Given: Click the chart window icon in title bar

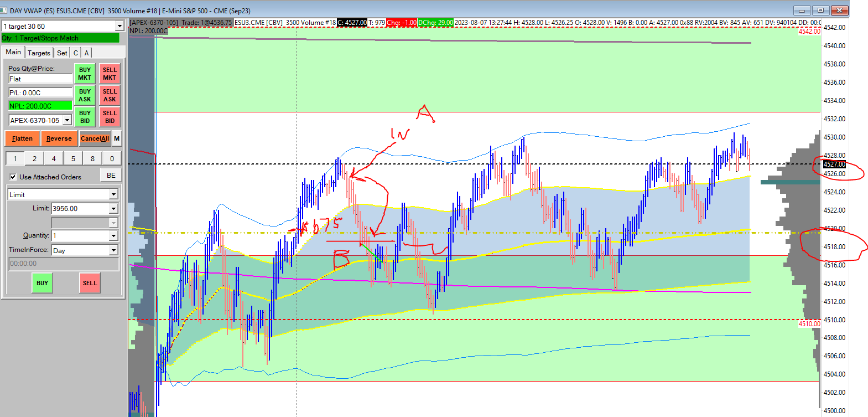Looking at the screenshot, I should click(4, 11).
